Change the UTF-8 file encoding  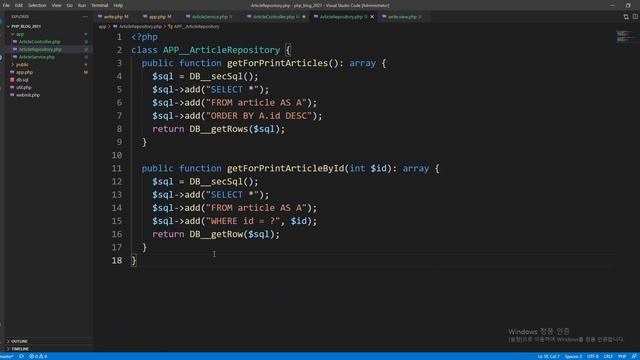click(593, 356)
